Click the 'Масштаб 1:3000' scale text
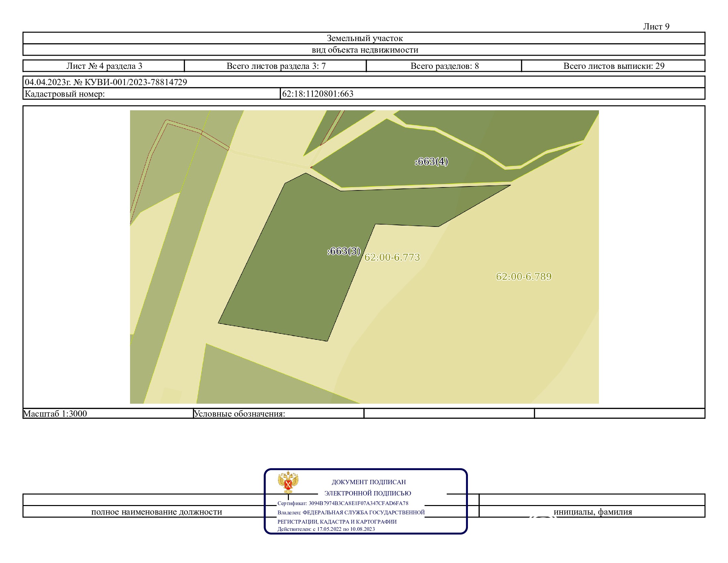This screenshot has width=728, height=563. [x=55, y=414]
